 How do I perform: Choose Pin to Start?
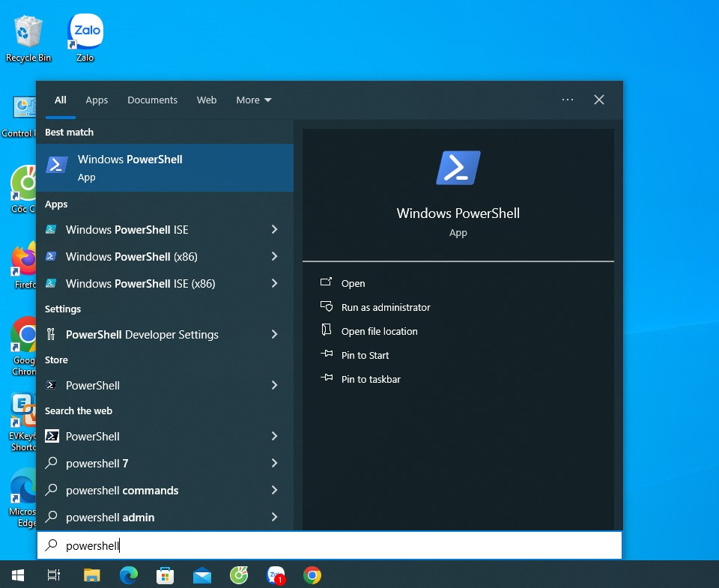(365, 355)
